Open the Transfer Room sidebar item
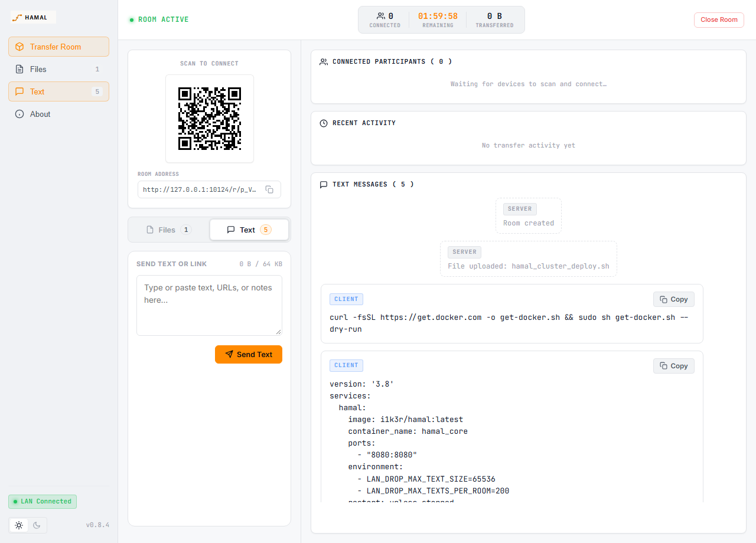Image resolution: width=756 pixels, height=543 pixels. [58, 47]
